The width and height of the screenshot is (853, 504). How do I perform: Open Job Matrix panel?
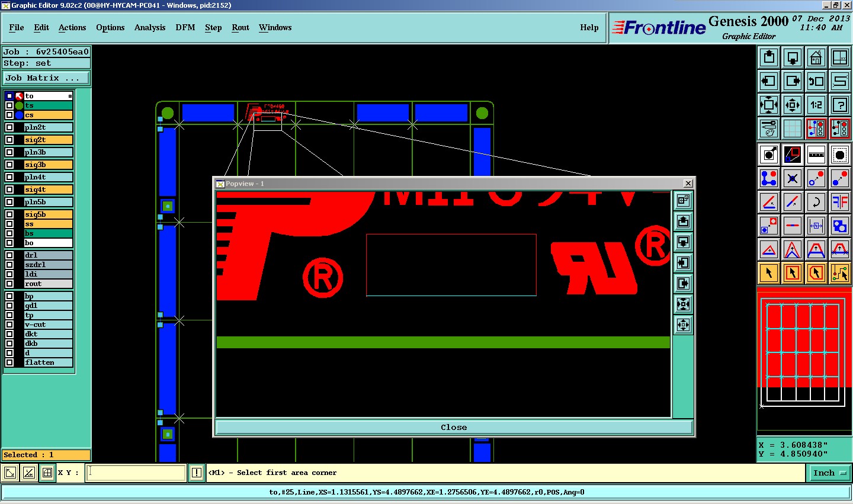pyautogui.click(x=46, y=78)
